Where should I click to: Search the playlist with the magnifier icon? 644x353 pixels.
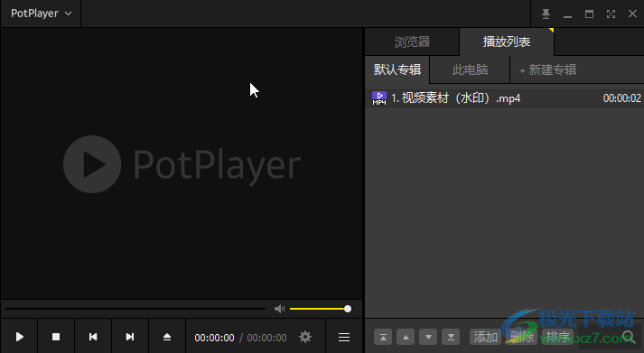tap(629, 337)
